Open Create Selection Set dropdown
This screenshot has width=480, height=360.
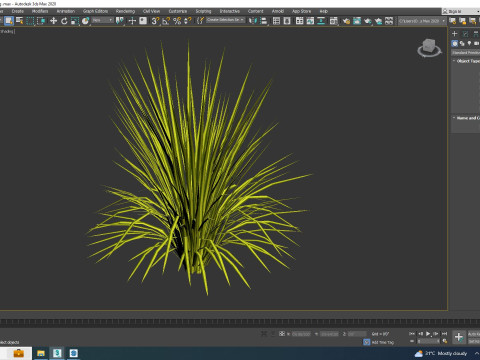coord(225,20)
